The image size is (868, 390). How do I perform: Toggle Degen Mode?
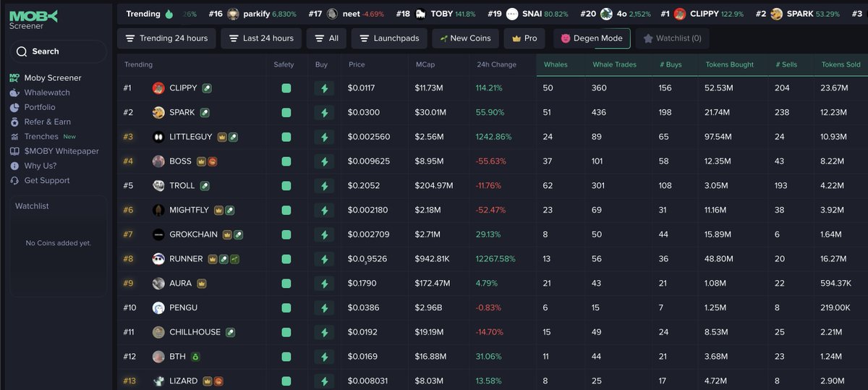coord(592,38)
